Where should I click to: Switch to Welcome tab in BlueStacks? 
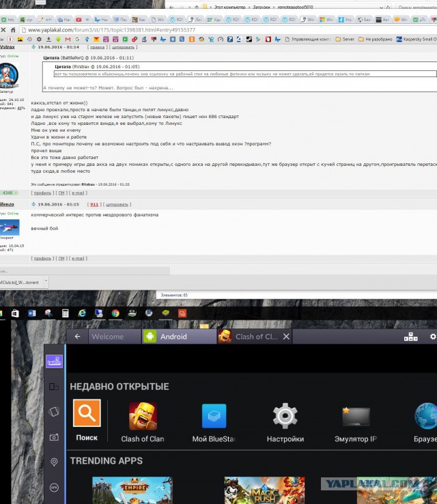[115, 337]
